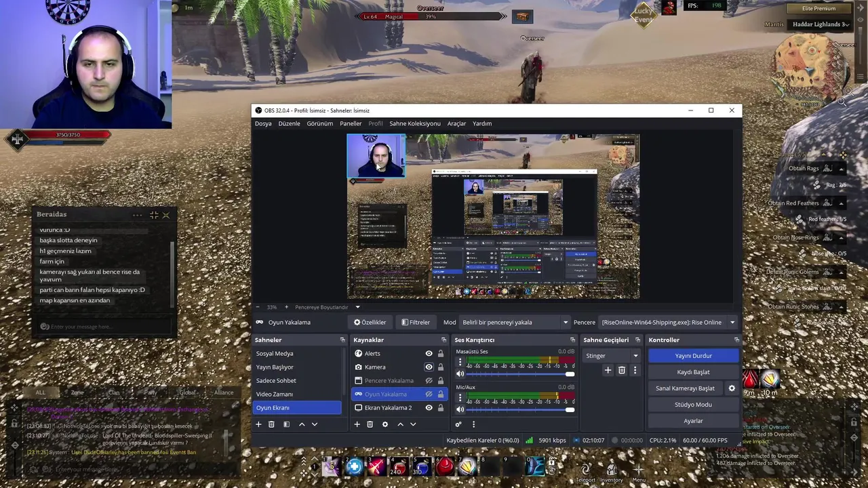This screenshot has width=868, height=488.
Task: Open Dosya menu in OBS
Action: 263,123
